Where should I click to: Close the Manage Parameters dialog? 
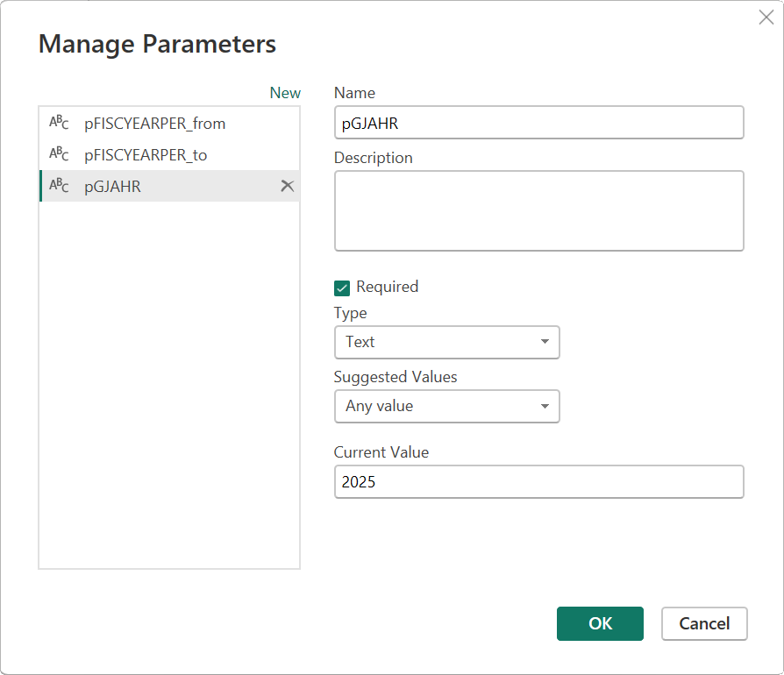coord(766,17)
